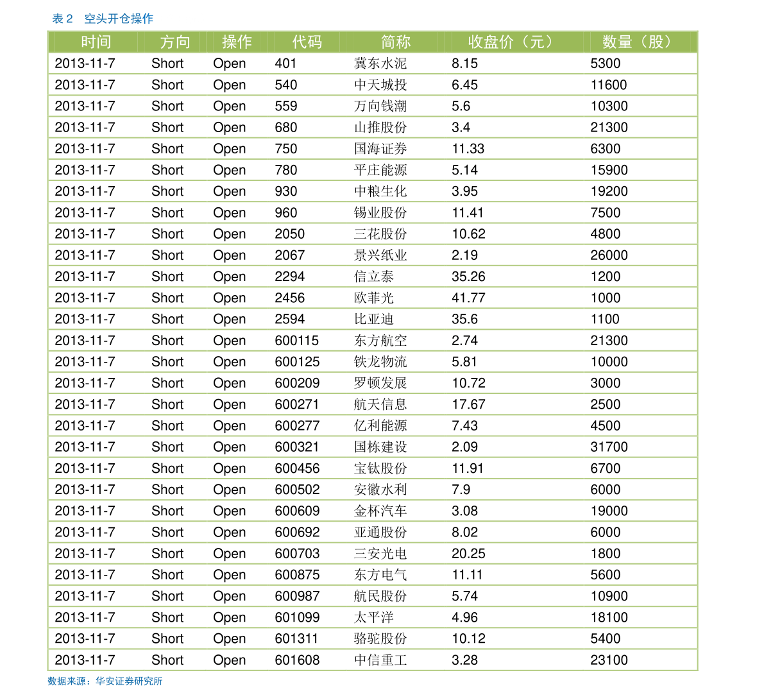Click stock name 太平洋
This screenshot has width=764, height=700.
(x=374, y=618)
